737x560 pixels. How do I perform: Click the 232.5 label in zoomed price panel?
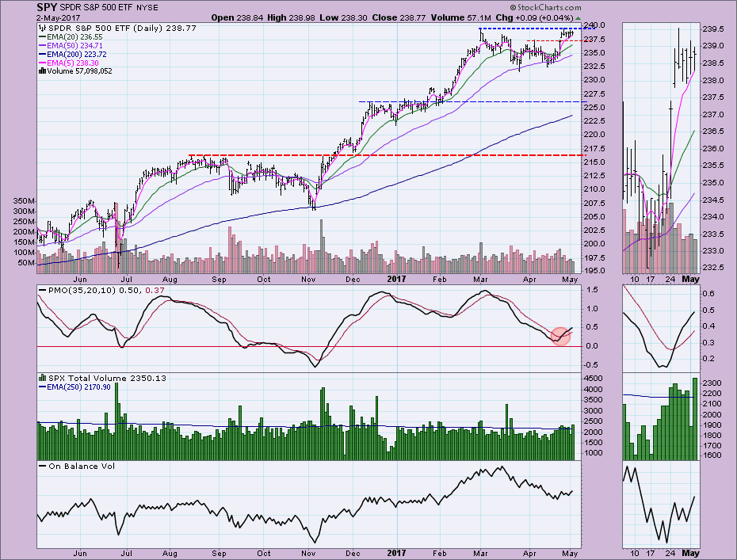713,268
